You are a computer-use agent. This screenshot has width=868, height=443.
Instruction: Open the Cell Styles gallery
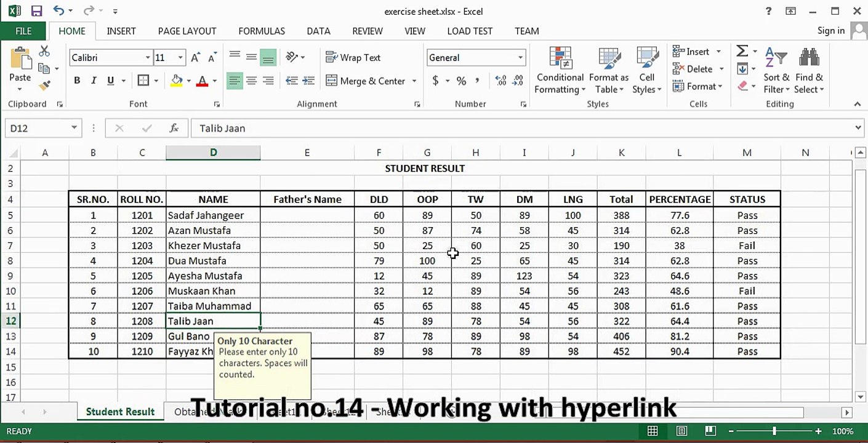tap(646, 70)
